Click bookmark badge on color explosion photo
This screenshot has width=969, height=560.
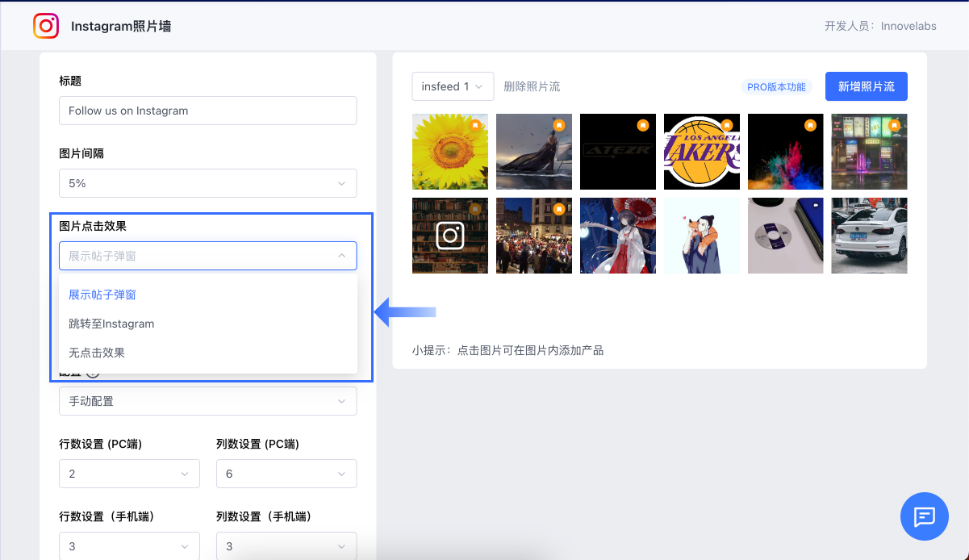click(x=811, y=126)
